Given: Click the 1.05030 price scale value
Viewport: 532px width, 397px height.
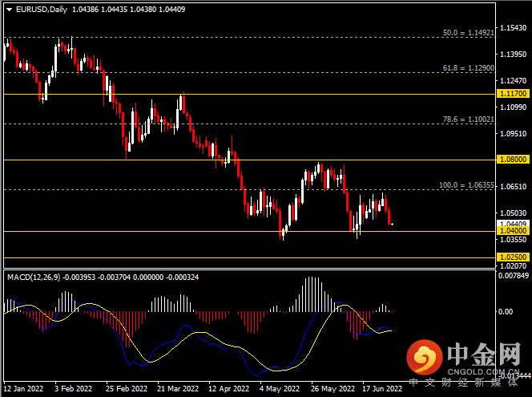Looking at the screenshot, I should click(514, 213).
